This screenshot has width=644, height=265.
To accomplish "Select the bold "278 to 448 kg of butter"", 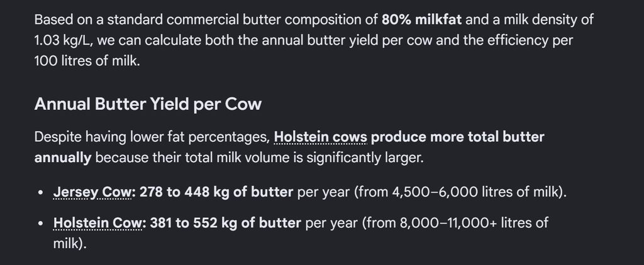I will (216, 192).
